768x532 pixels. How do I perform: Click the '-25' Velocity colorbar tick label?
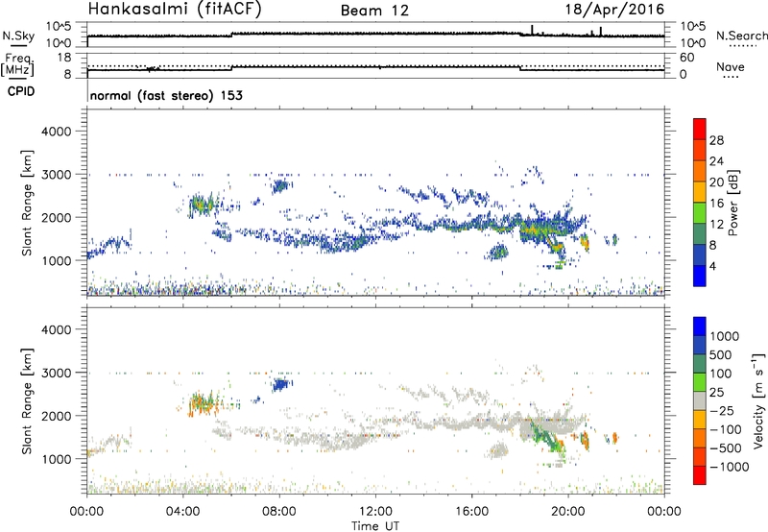tap(721, 411)
